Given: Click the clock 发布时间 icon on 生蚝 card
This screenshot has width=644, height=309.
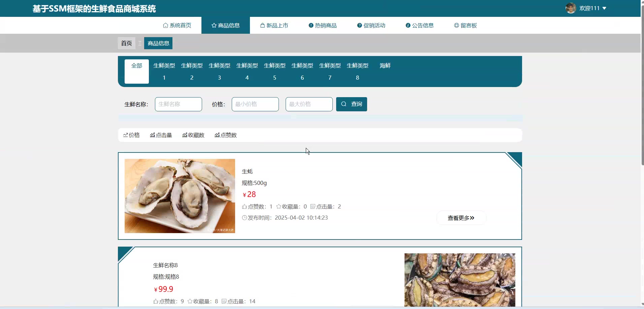Looking at the screenshot, I should 245,218.
